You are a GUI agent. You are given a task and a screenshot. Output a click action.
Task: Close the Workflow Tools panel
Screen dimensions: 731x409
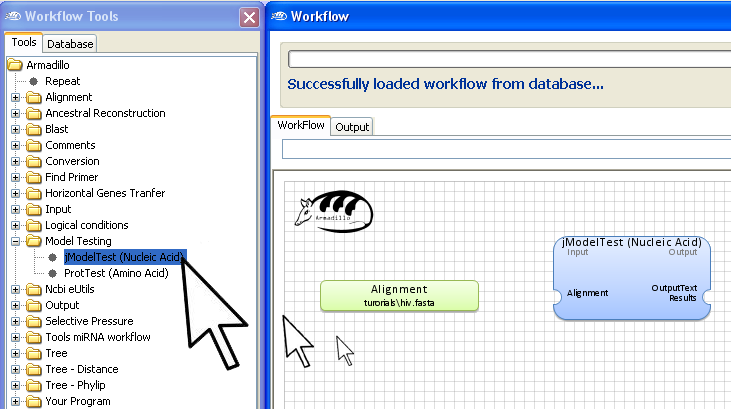(x=249, y=18)
